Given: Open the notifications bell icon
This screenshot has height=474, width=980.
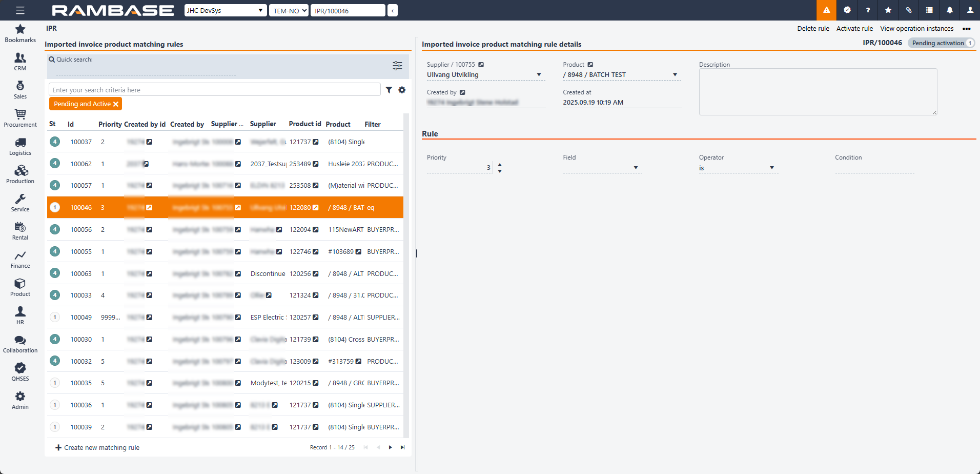Looking at the screenshot, I should pos(949,10).
